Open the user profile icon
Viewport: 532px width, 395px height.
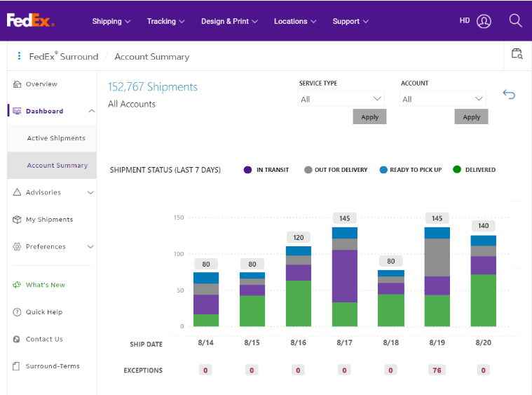click(x=484, y=21)
